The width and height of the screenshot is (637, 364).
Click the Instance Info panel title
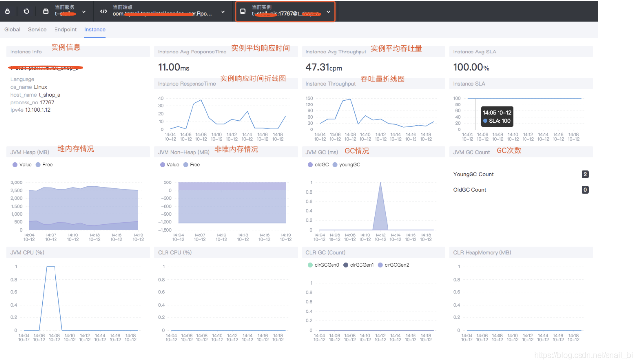click(x=26, y=52)
